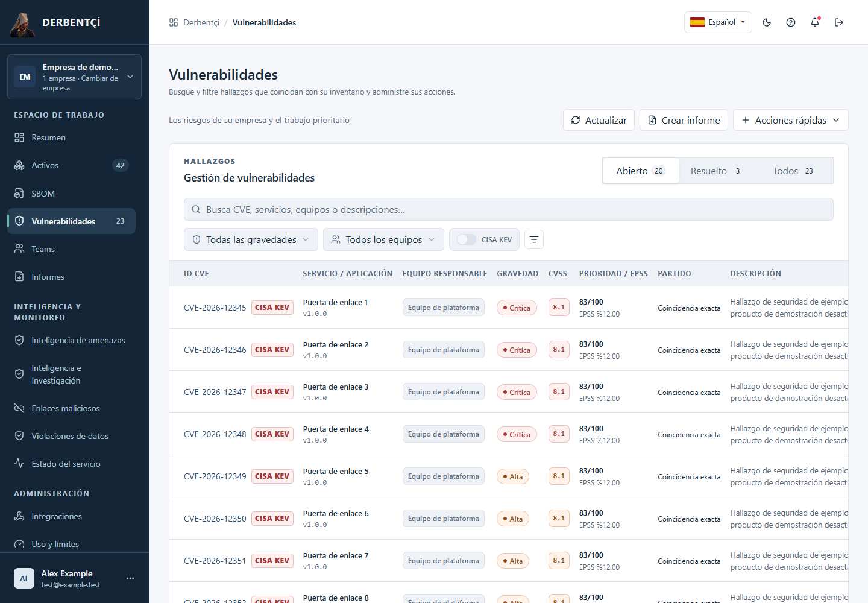Screen dimensions: 868x603
Task: Click the Teams sidebar icon
Action: click(19, 249)
